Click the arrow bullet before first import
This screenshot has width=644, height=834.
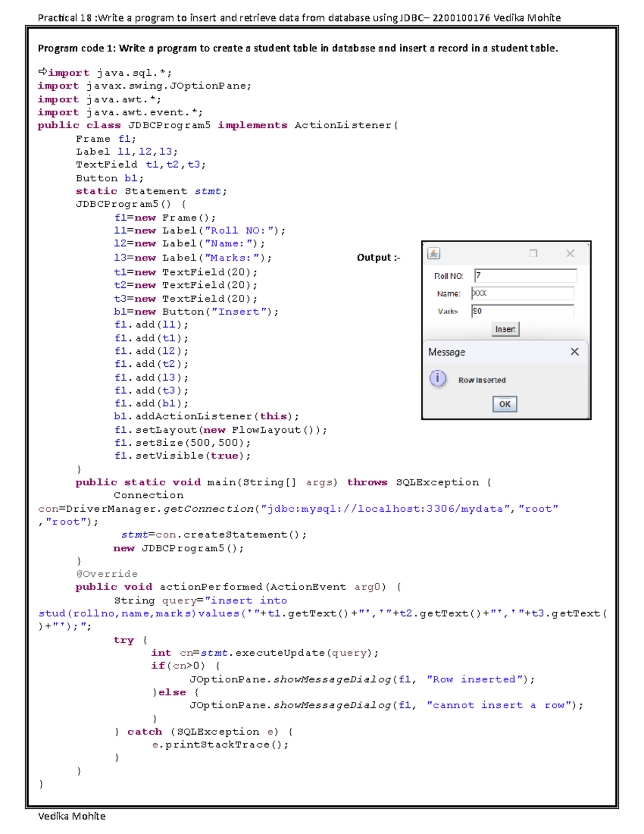[x=42, y=72]
